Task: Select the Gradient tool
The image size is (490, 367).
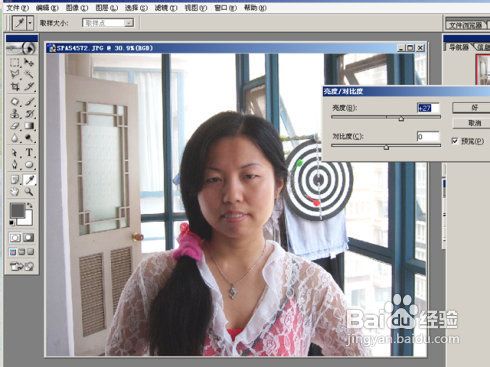Action: [x=29, y=126]
